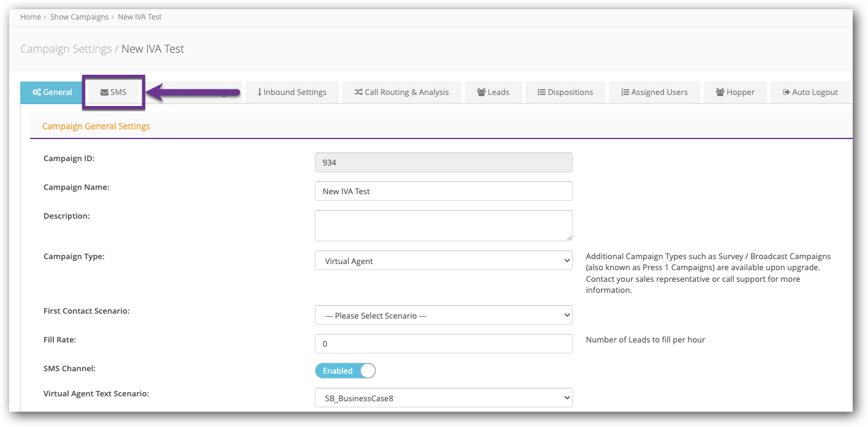This screenshot has height=427, width=868.
Task: Switch to the Inbound Settings tab
Action: click(x=292, y=93)
